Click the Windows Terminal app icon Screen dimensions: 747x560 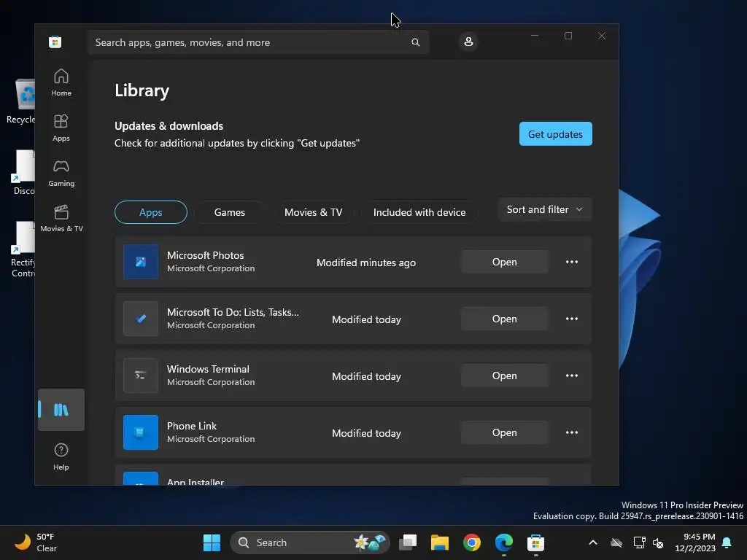point(141,376)
